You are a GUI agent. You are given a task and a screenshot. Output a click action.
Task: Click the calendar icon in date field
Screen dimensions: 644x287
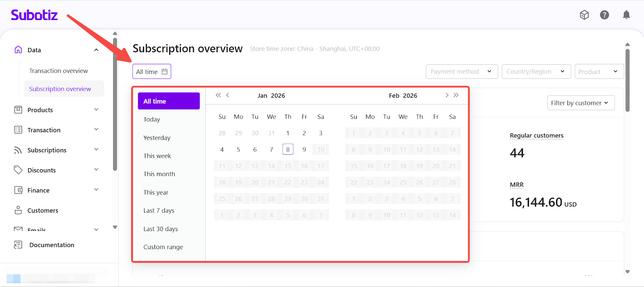coord(165,72)
